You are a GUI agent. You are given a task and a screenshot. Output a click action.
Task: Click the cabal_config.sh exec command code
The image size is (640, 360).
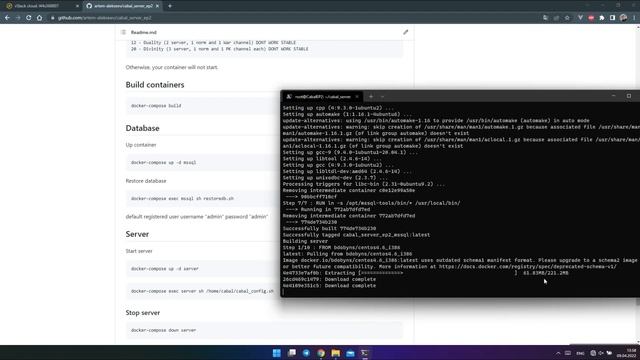click(x=202, y=291)
